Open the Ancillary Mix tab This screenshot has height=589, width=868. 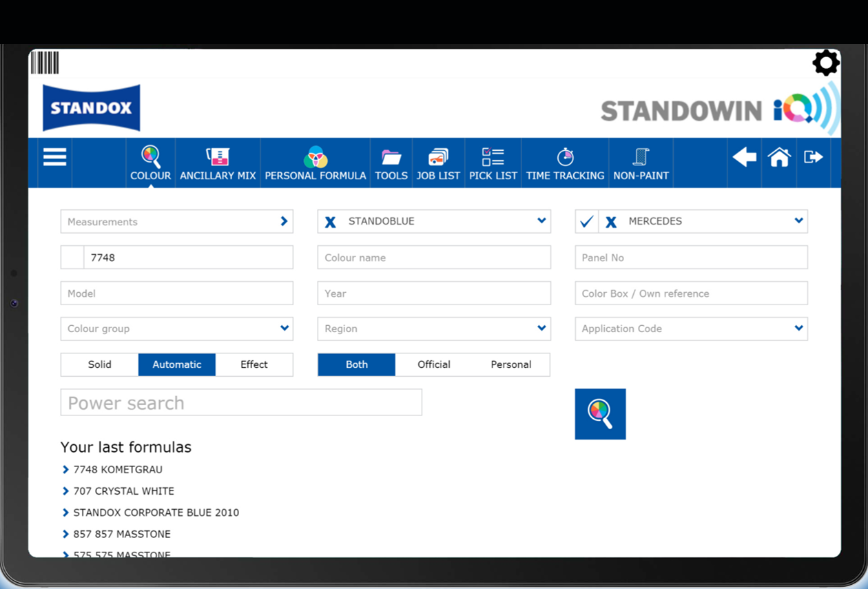coord(218,163)
